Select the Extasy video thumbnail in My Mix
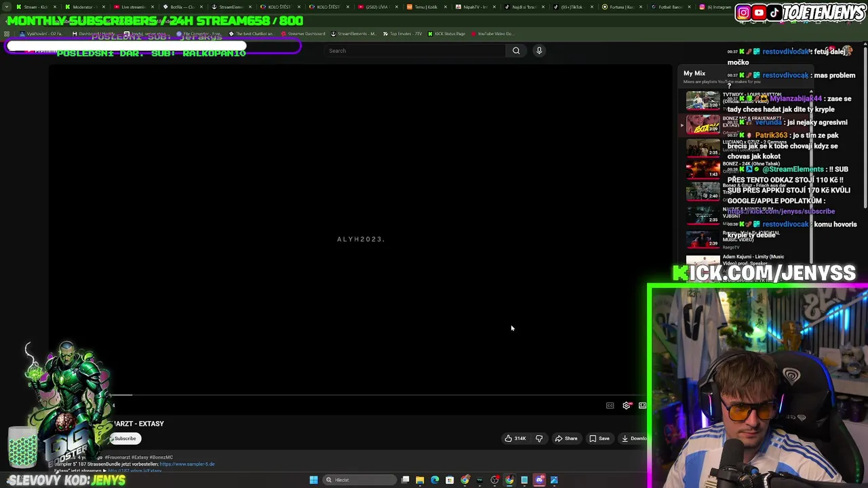The width and height of the screenshot is (868, 488). tap(703, 125)
